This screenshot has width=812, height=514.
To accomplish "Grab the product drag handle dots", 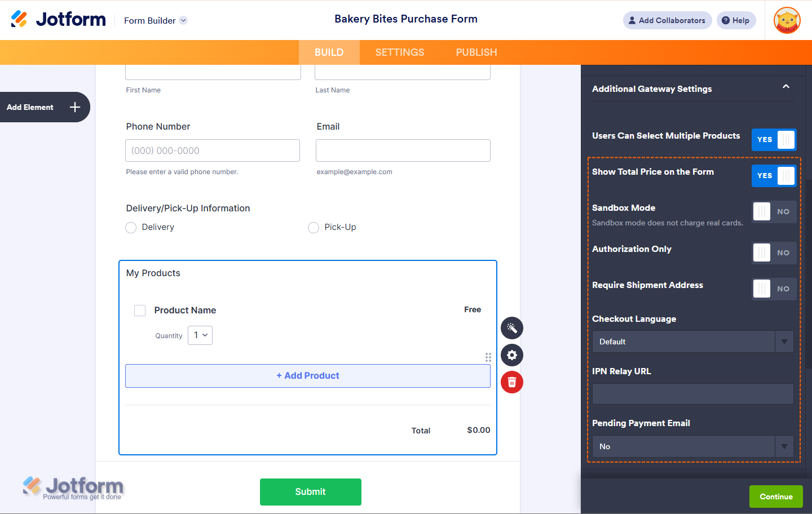I will click(x=488, y=357).
